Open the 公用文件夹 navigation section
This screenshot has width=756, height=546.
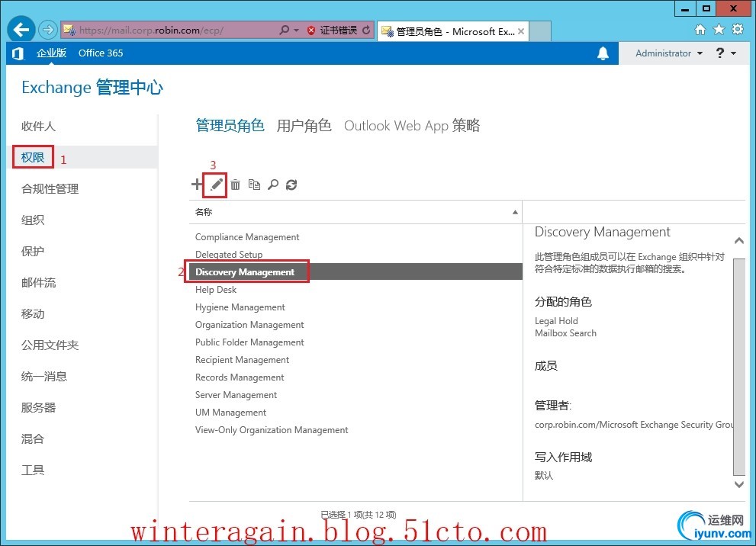point(50,345)
